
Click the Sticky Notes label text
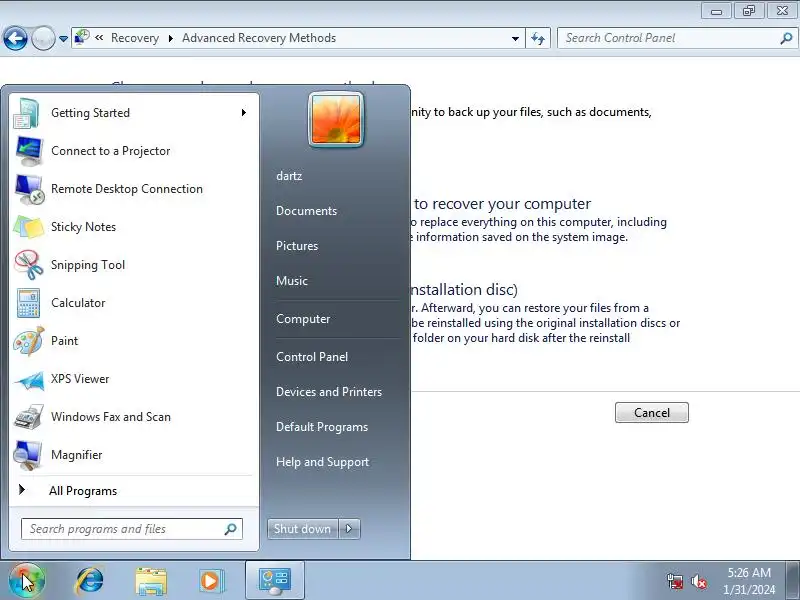tap(84, 227)
